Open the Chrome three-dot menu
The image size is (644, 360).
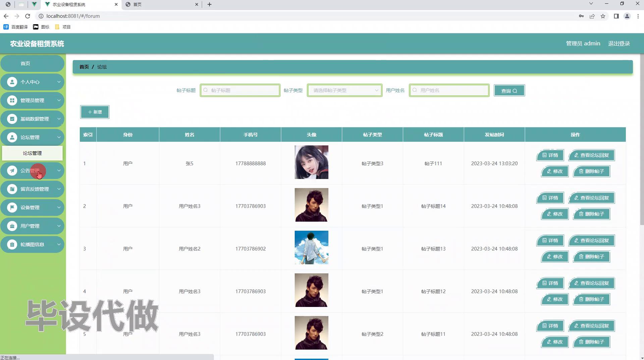click(x=638, y=16)
